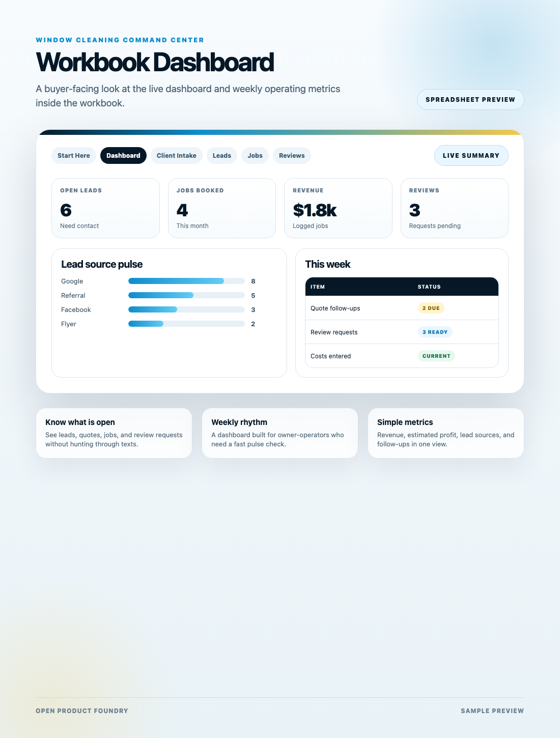
Task: Select the Revenue metric card
Action: point(338,208)
